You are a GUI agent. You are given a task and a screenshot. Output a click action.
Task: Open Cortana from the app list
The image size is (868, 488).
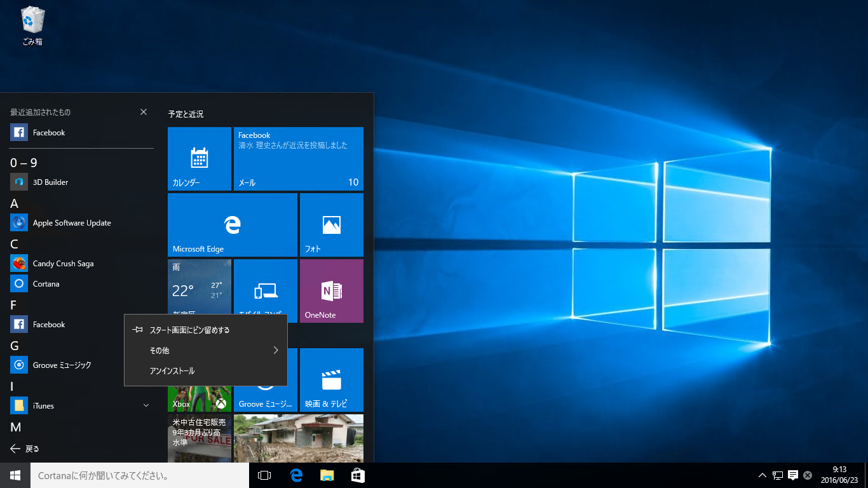click(x=82, y=284)
